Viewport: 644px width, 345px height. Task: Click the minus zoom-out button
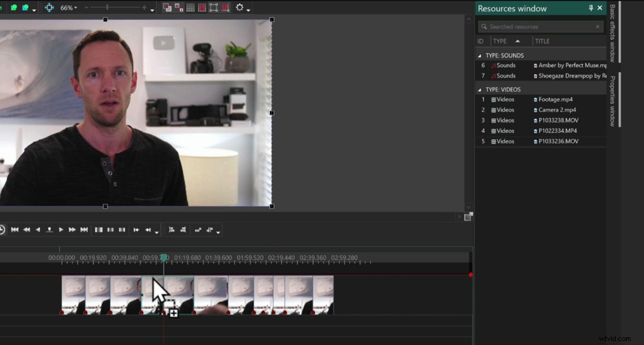(x=86, y=7)
